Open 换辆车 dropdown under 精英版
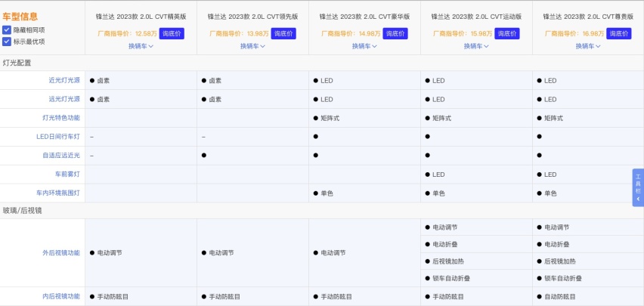The width and height of the screenshot is (644, 306). coord(141,46)
